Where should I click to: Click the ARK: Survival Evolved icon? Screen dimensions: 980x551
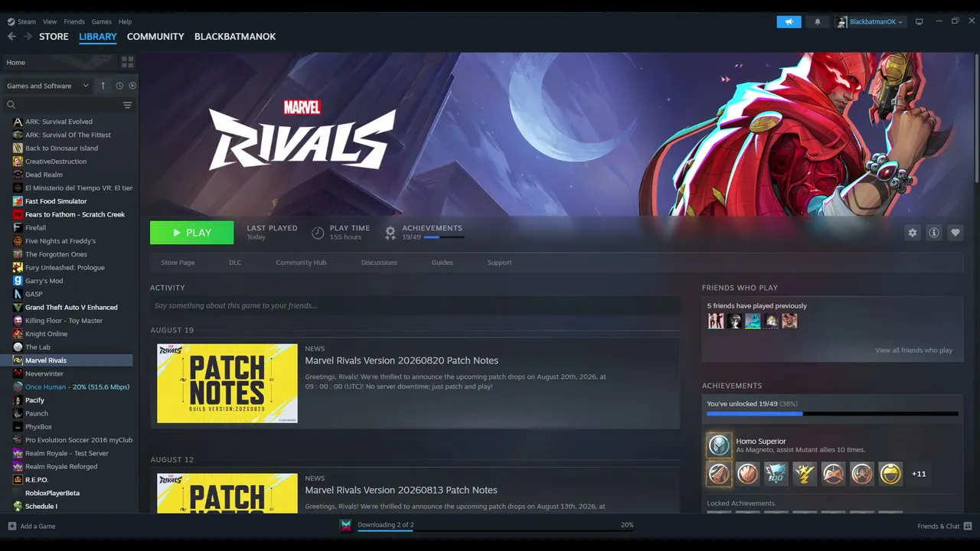pos(18,122)
